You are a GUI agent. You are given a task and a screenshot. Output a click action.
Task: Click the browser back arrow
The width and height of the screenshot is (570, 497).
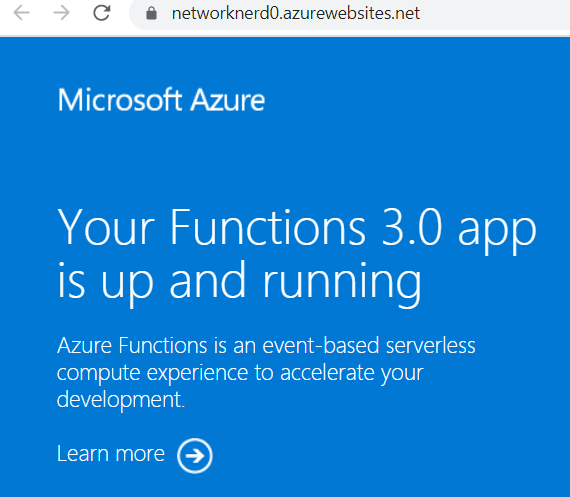[21, 13]
